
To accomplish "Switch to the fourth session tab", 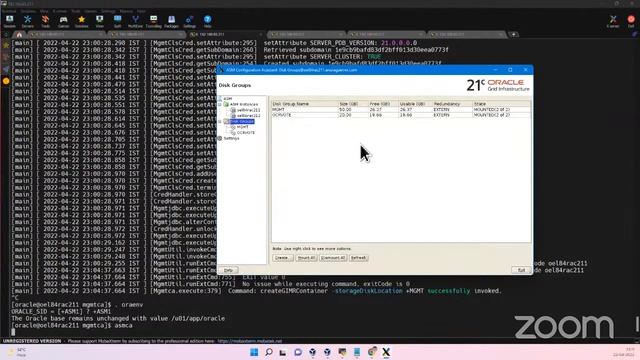I will tap(306, 35).
